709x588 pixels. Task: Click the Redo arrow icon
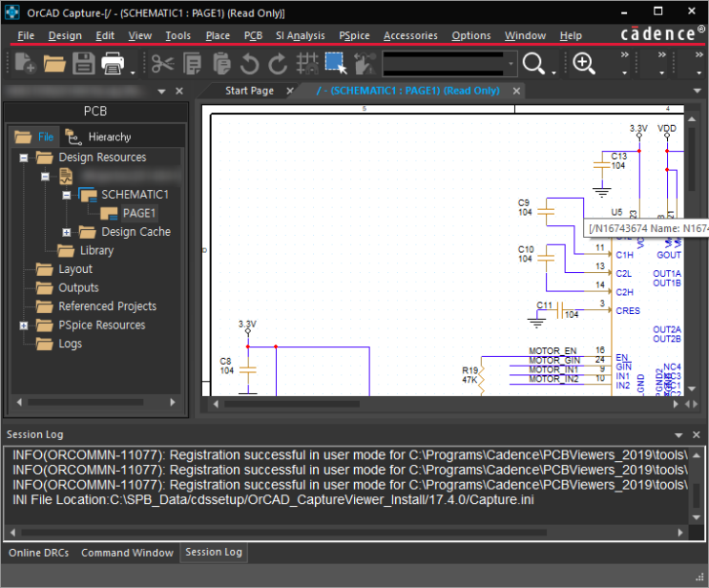point(278,64)
